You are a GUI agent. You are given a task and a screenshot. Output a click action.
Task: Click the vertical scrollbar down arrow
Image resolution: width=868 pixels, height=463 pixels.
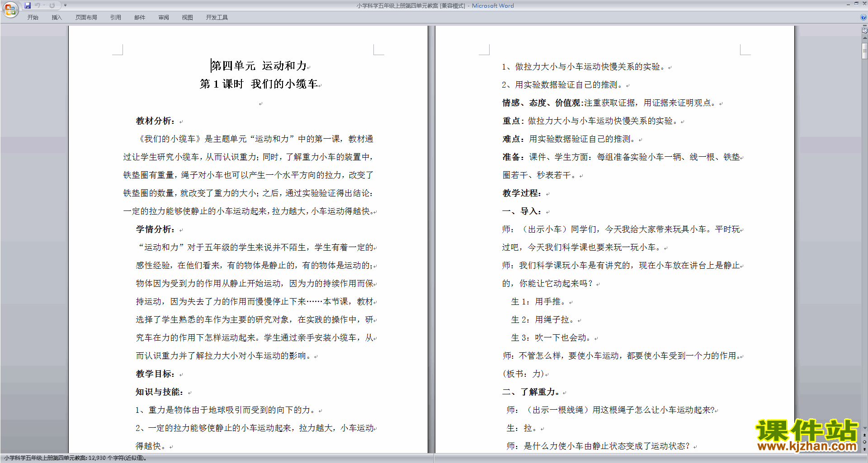(864, 428)
